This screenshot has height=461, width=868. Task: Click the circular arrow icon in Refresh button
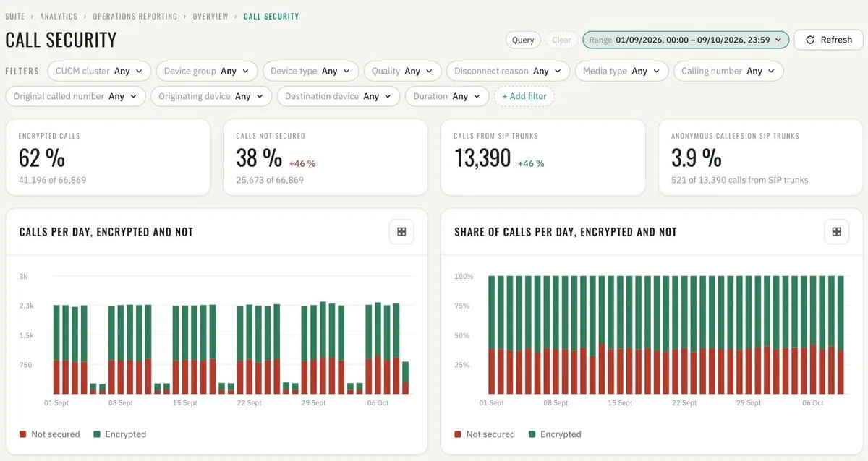pos(810,40)
